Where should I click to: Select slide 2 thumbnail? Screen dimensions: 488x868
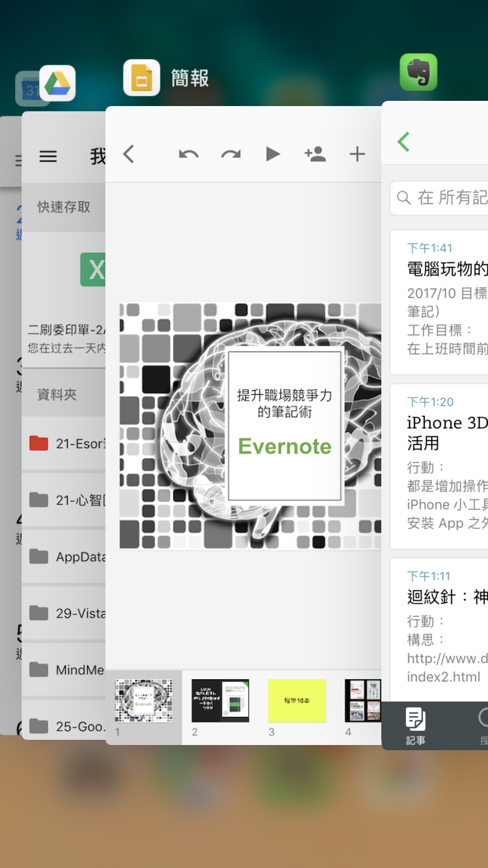coord(220,700)
